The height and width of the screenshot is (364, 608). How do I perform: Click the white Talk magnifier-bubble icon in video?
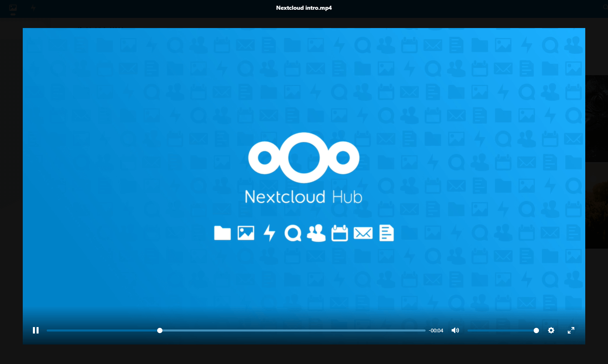[293, 233]
